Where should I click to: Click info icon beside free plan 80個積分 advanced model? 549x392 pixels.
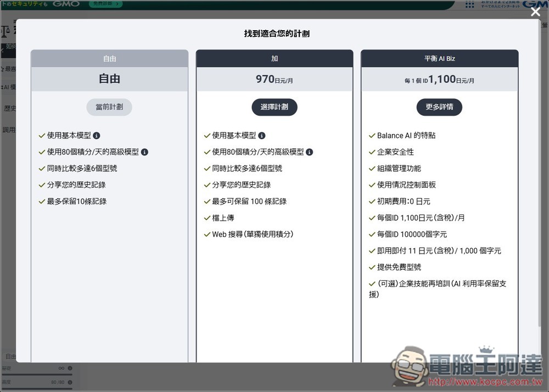click(144, 152)
